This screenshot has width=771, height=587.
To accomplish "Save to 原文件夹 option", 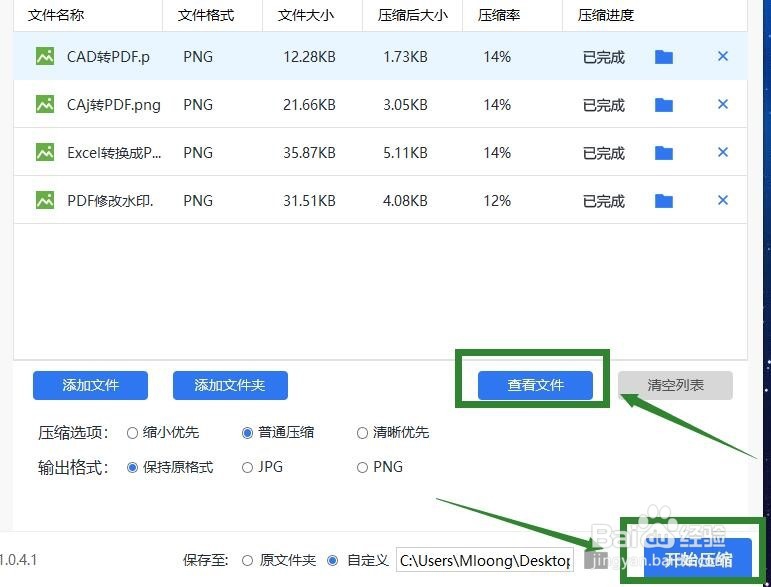I will pos(247,560).
